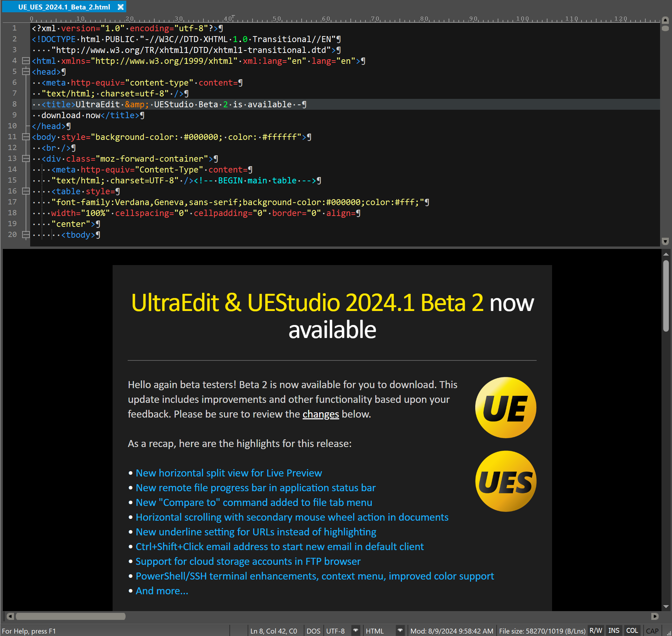672x636 pixels.
Task: Click the UE round logo image
Action: coord(506,407)
